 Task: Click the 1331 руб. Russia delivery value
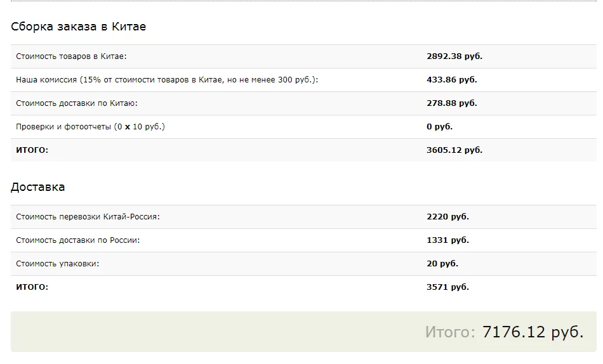tap(447, 240)
